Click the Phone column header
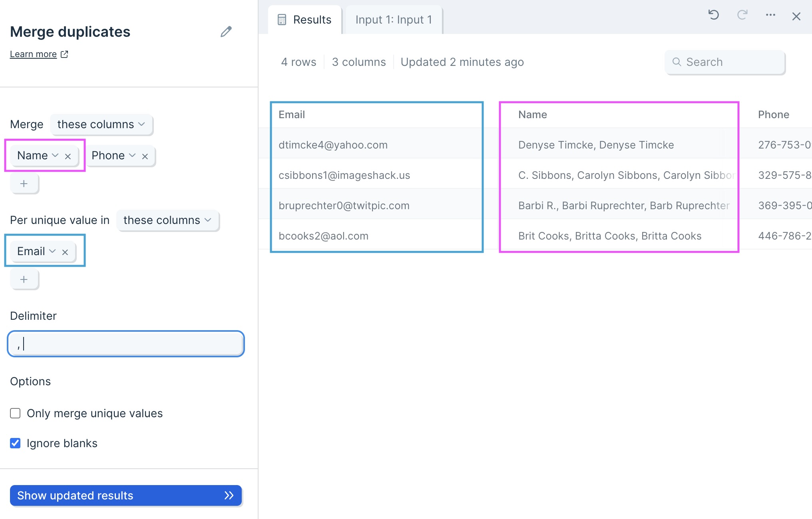Viewport: 812px width, 519px height. [773, 115]
